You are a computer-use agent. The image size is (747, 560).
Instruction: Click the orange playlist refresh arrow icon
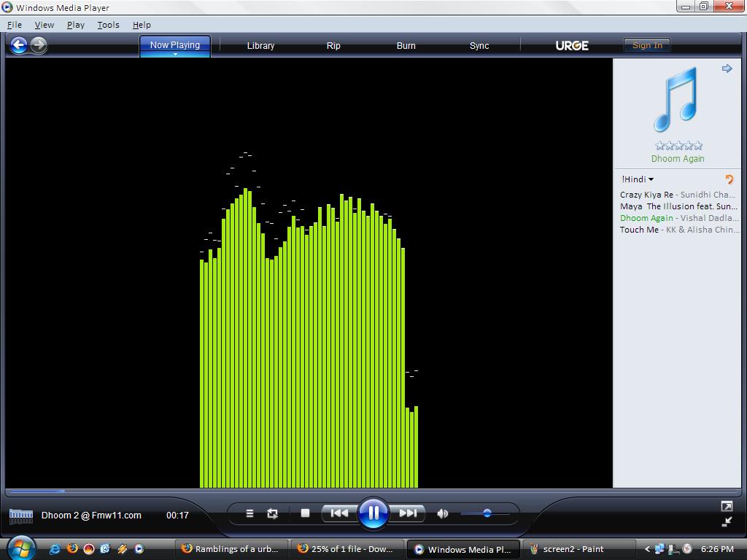point(729,179)
